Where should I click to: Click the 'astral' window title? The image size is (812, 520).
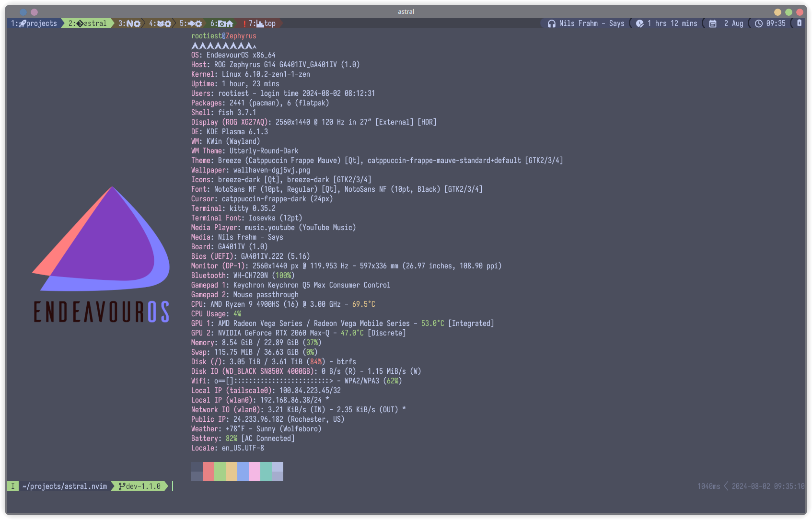pyautogui.click(x=406, y=12)
